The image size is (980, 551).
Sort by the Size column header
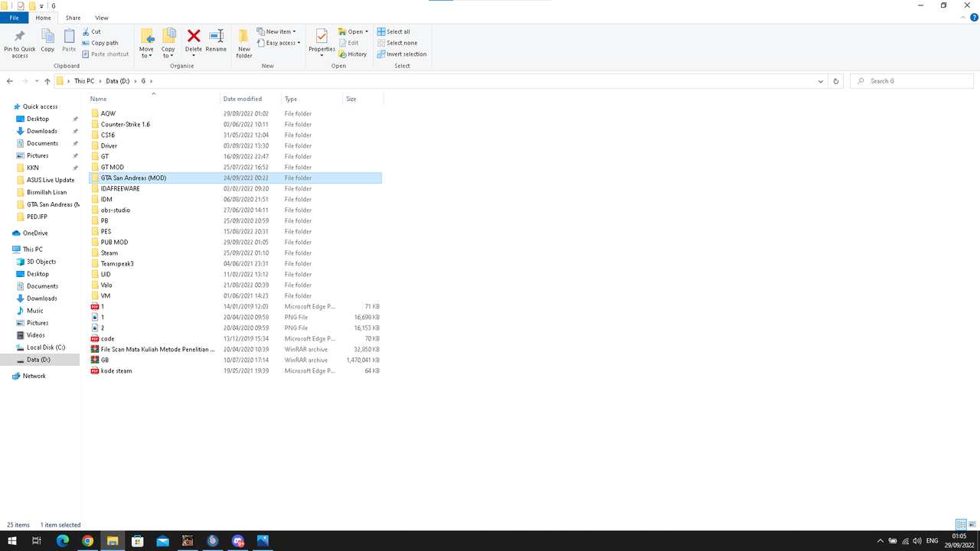click(x=363, y=99)
